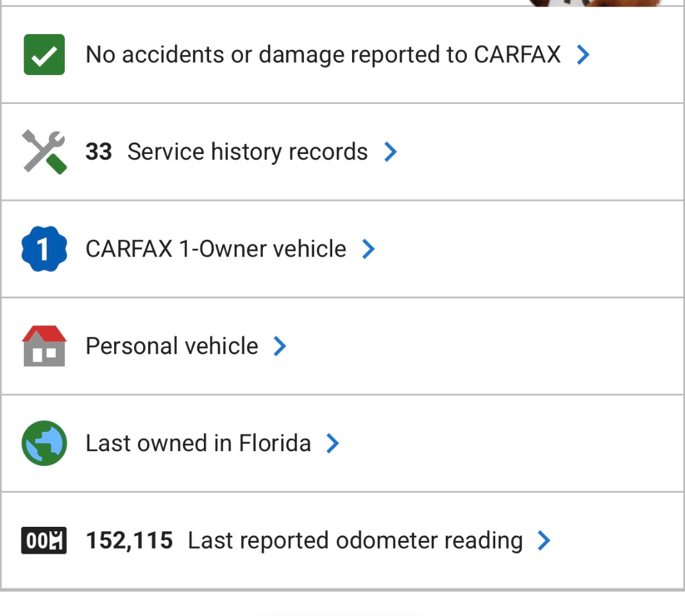Expand the Personal vehicle chevron

point(280,346)
